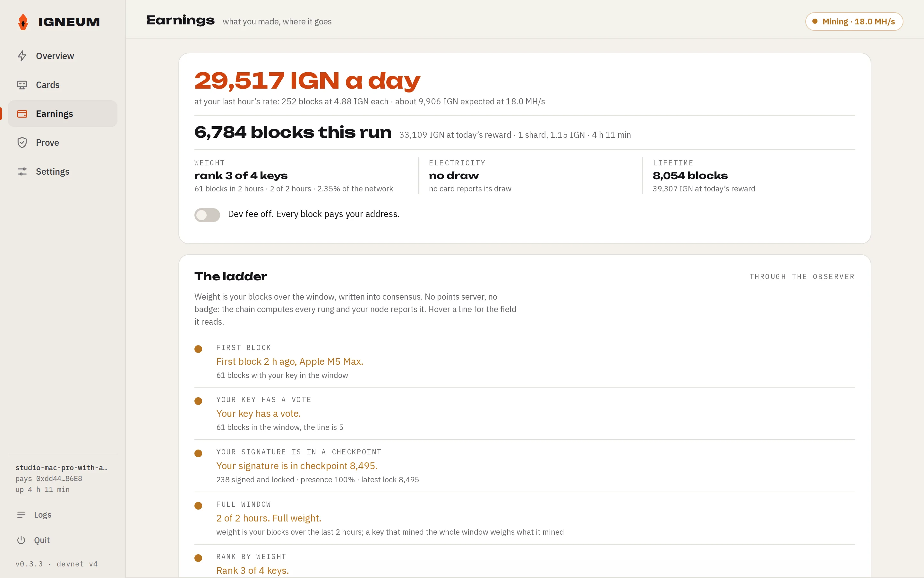Click '39,307 IGN at today's reward' text
Image resolution: width=924 pixels, height=578 pixels.
pos(704,189)
